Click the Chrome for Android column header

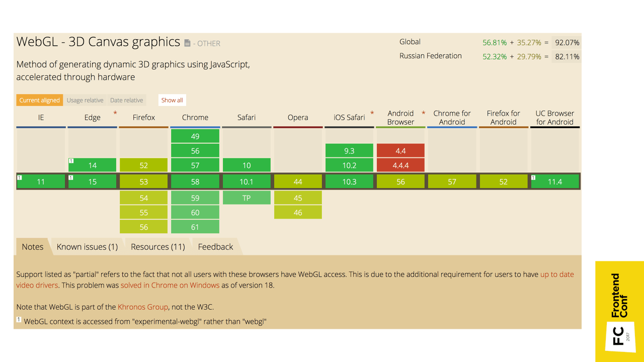click(x=452, y=117)
